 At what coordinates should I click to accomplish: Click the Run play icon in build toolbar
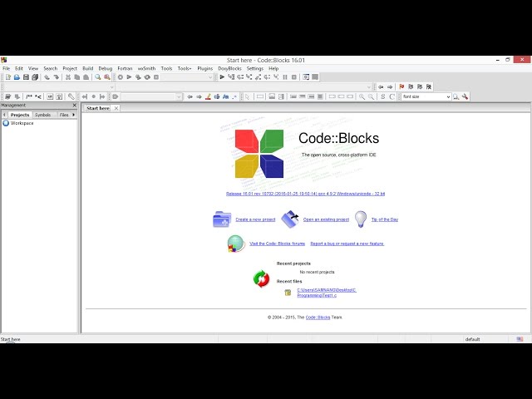coord(129,77)
